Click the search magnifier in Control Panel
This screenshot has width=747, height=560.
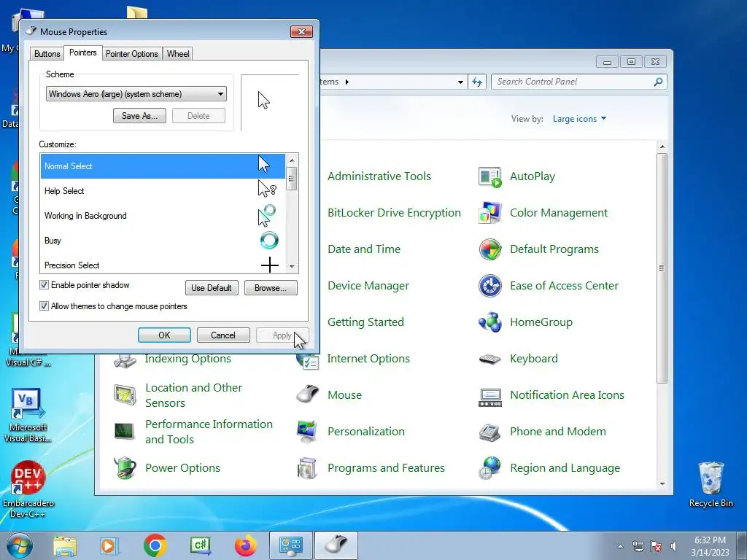(658, 82)
